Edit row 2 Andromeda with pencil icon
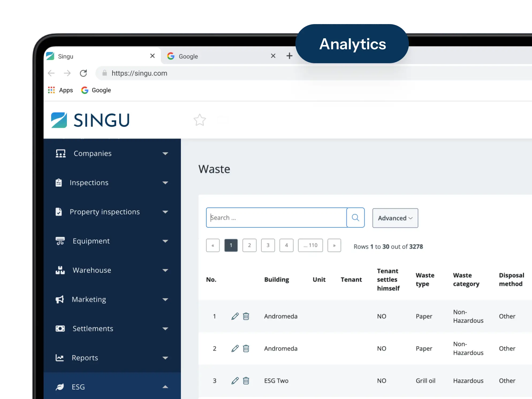The width and height of the screenshot is (532, 399). tap(235, 348)
